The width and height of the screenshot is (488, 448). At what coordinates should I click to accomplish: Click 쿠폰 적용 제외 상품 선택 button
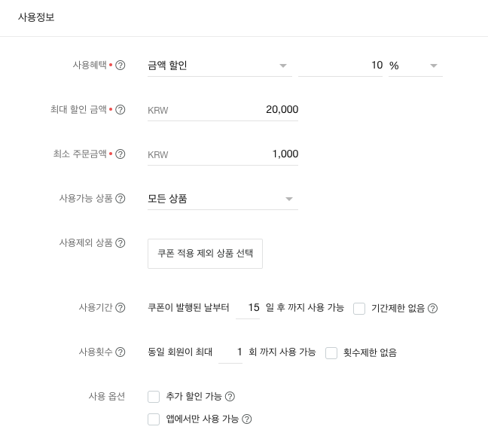coord(205,254)
